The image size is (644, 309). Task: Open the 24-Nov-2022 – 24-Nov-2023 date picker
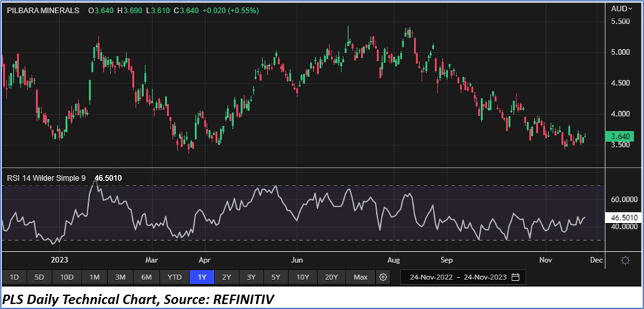tap(462, 277)
